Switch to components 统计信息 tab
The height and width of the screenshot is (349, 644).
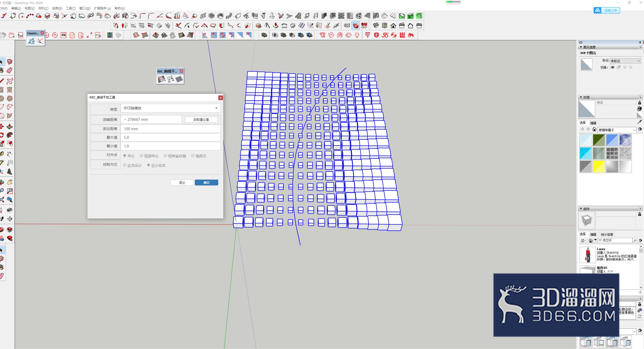607,234
